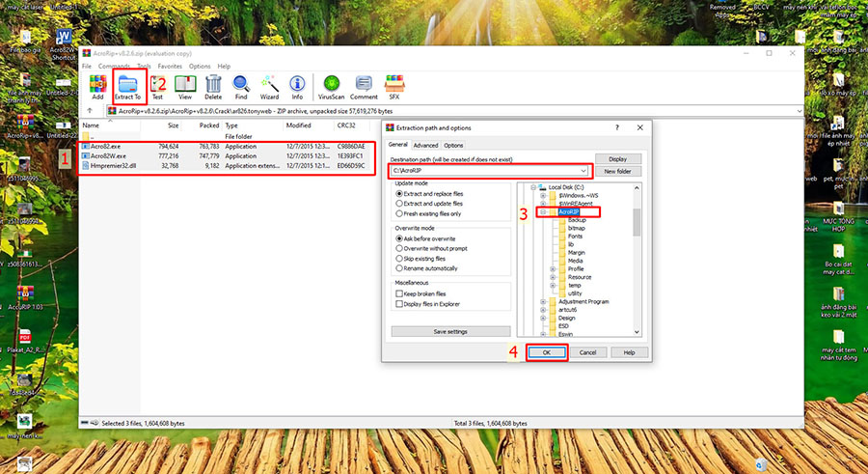Image resolution: width=868 pixels, height=474 pixels.
Task: Expand the temp folder node
Action: click(553, 286)
